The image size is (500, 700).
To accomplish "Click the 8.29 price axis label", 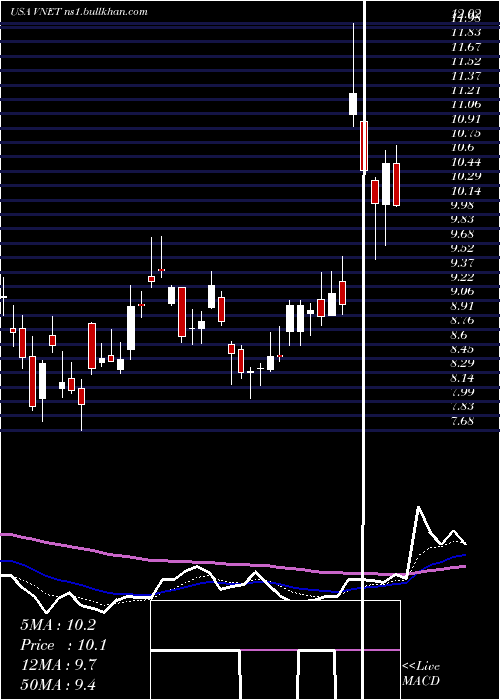I will coord(462,363).
